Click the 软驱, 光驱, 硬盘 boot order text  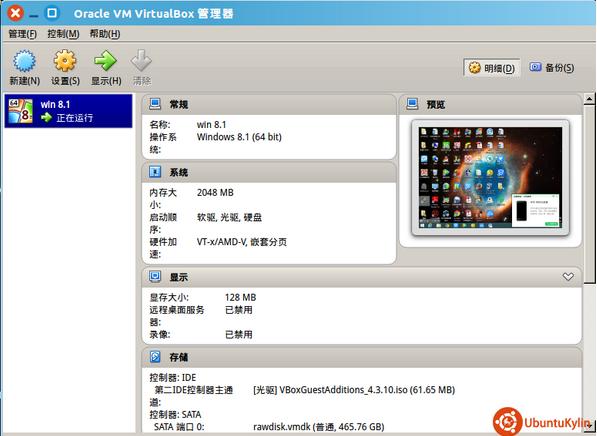tap(229, 217)
